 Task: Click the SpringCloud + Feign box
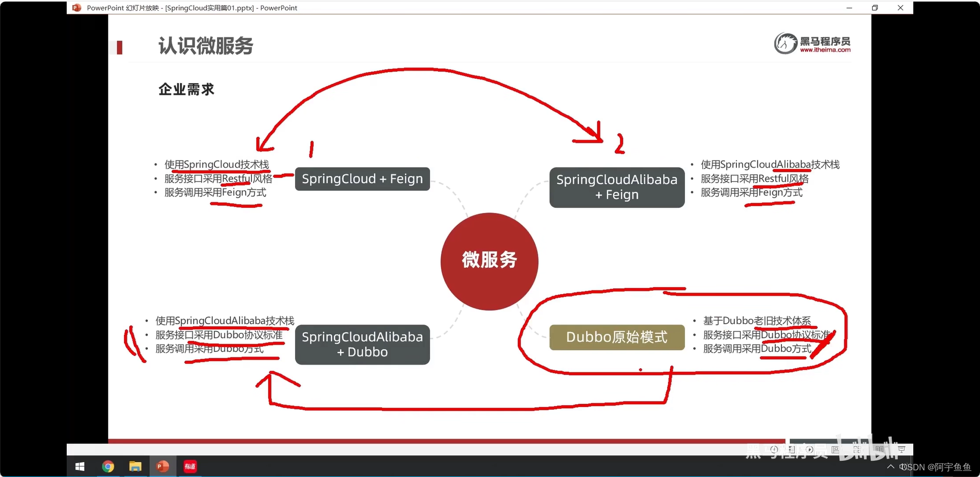point(362,179)
